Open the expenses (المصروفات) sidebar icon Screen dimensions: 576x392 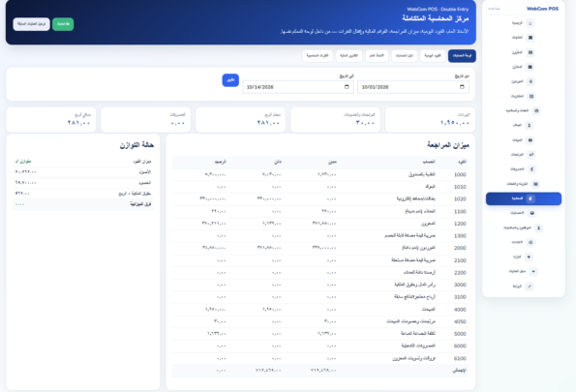pos(531,169)
